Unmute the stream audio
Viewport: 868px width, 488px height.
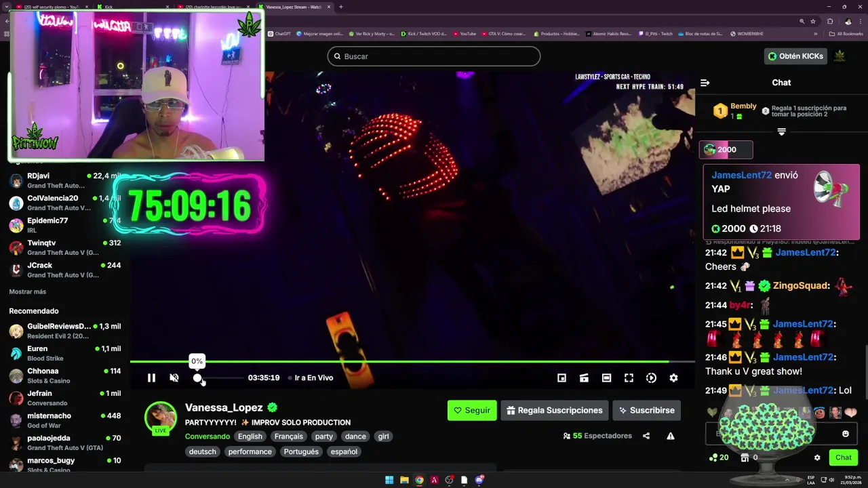[174, 378]
